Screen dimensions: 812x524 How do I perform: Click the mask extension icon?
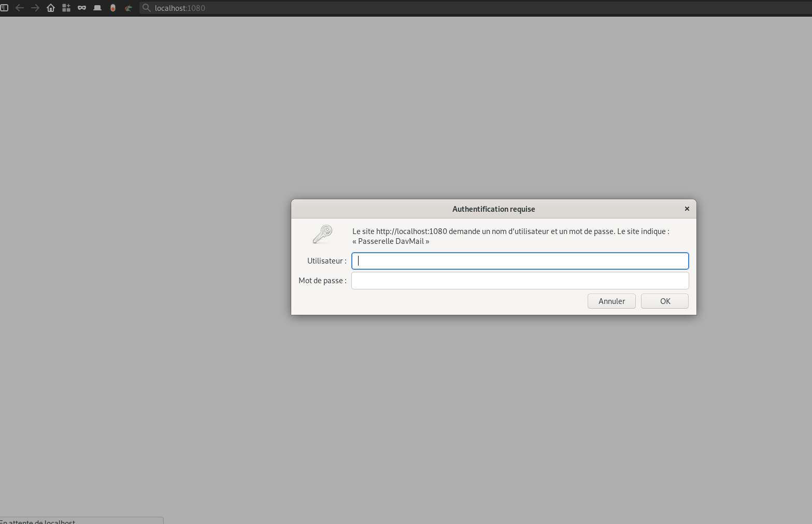(x=82, y=8)
